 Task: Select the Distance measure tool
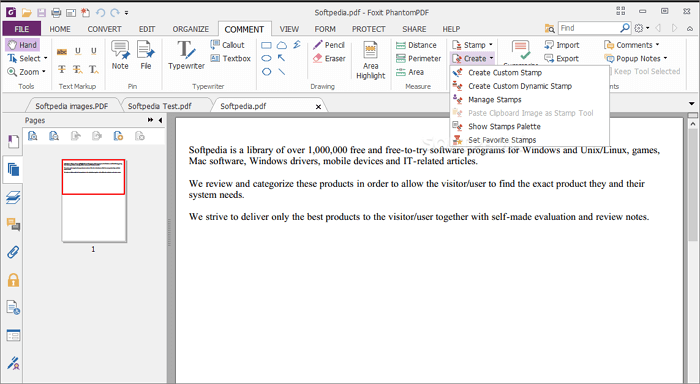[x=416, y=45]
